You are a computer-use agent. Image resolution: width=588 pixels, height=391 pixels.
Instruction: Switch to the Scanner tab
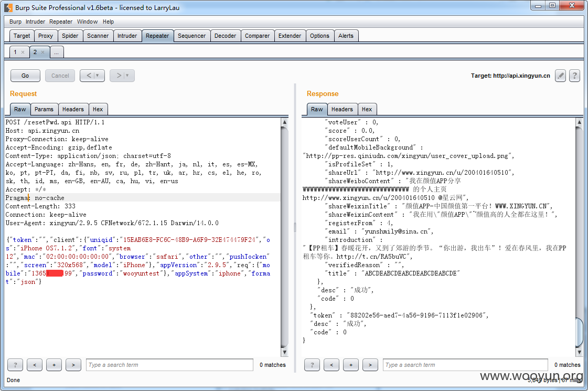click(98, 36)
